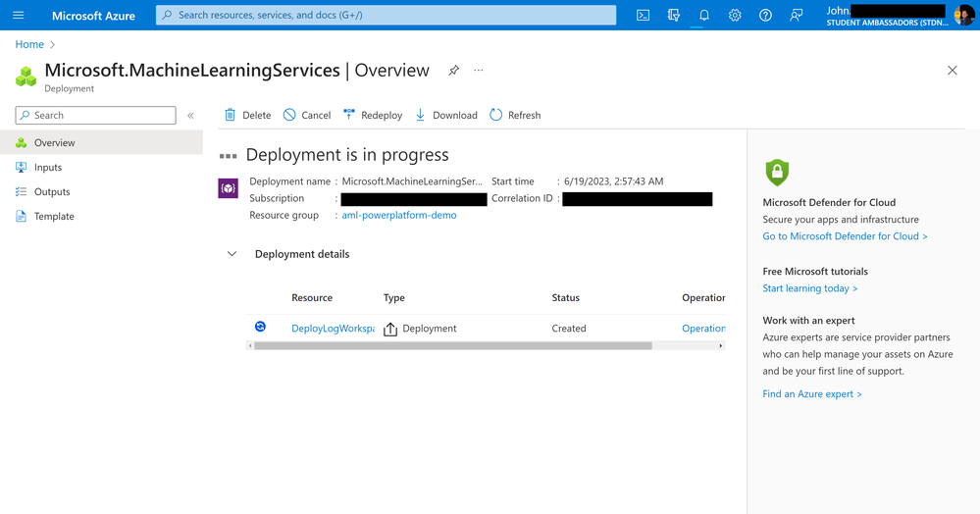
Task: Open Cloud Shell from top bar
Action: coord(643,15)
